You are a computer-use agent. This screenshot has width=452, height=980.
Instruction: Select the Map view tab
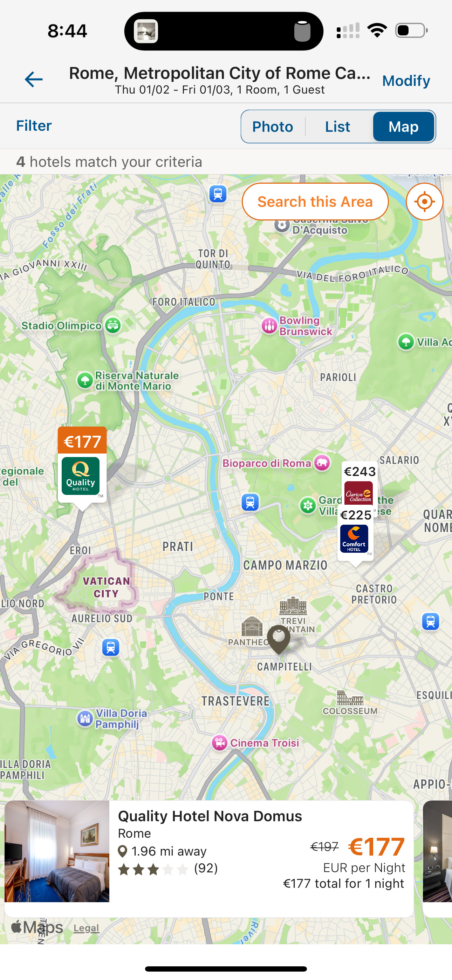click(403, 127)
